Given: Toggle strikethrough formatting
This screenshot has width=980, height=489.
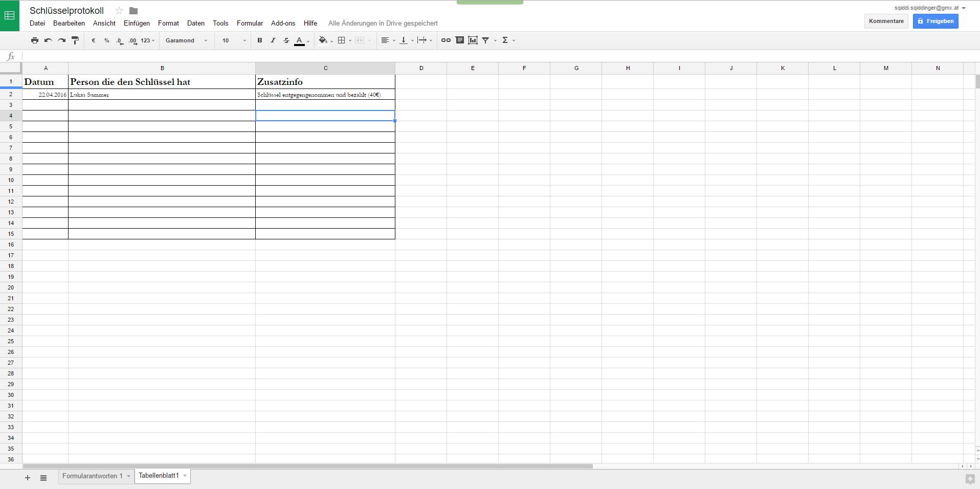Looking at the screenshot, I should pos(286,40).
